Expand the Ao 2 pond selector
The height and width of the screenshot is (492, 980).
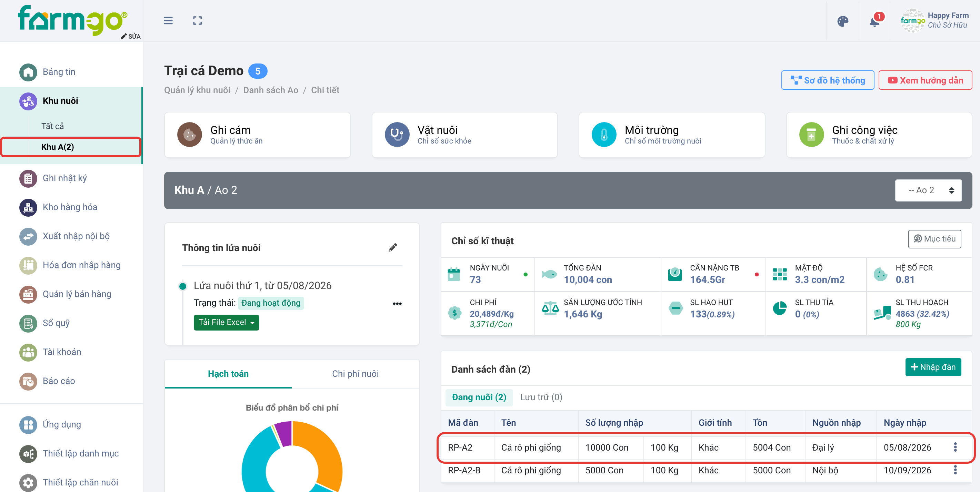coord(928,190)
